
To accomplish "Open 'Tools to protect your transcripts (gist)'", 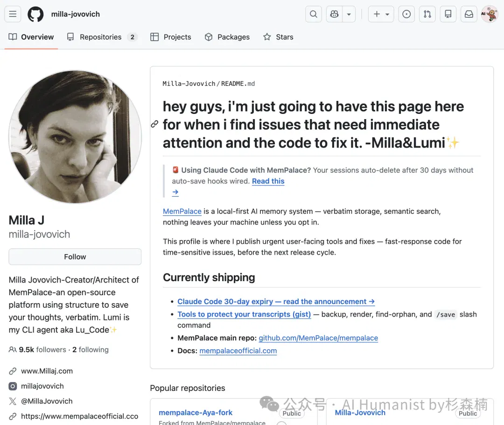I will (x=244, y=314).
